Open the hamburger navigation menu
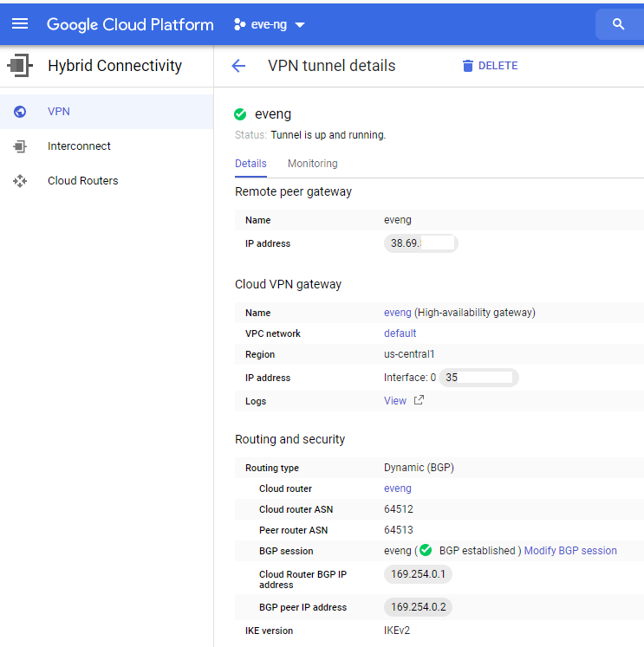The height and width of the screenshot is (647, 644). point(20,24)
